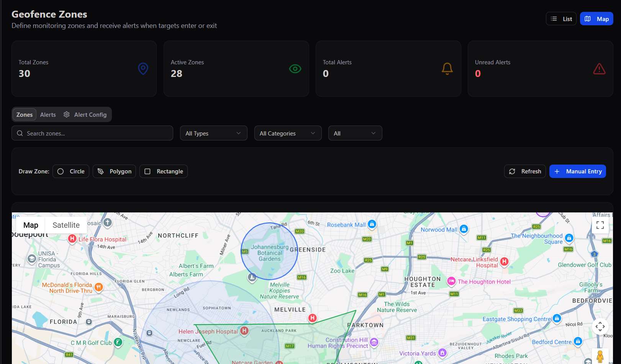Toggle fullscreen map view
The width and height of the screenshot is (621, 364).
tap(600, 225)
